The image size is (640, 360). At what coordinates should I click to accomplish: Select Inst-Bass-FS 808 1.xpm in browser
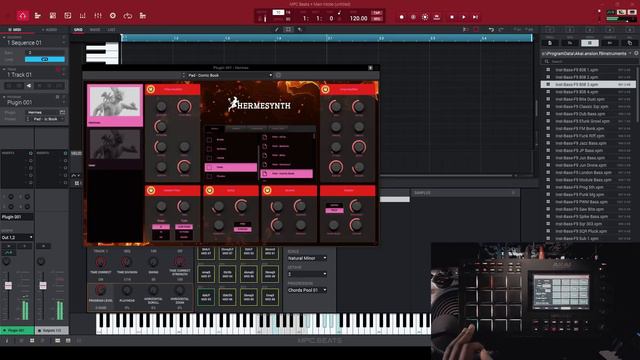(x=588, y=70)
